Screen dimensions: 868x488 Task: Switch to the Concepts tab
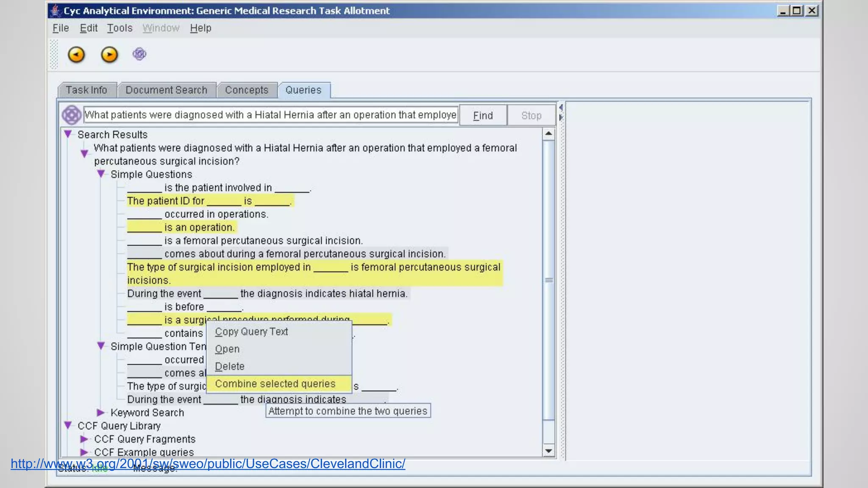[x=247, y=90]
